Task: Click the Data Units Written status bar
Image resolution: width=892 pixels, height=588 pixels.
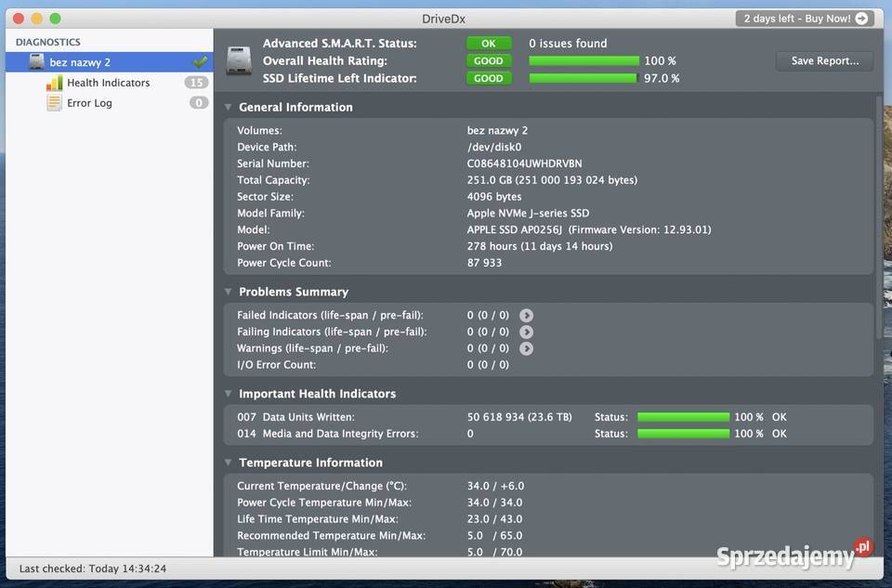Action: [683, 417]
